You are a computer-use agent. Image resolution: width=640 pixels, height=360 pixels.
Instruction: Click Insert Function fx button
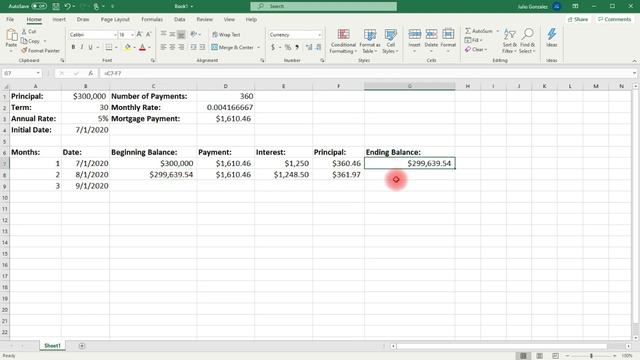(x=90, y=73)
